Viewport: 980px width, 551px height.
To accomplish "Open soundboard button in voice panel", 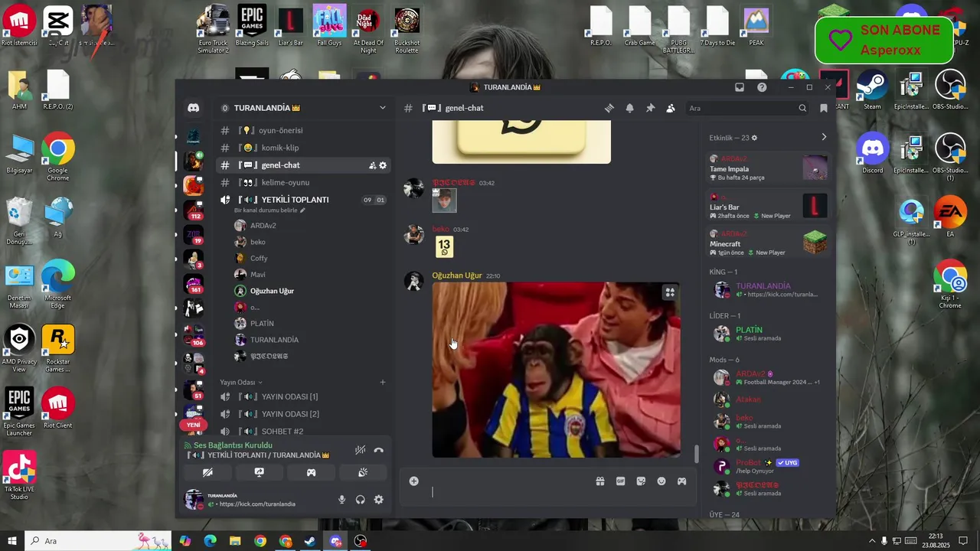I will pos(363,472).
